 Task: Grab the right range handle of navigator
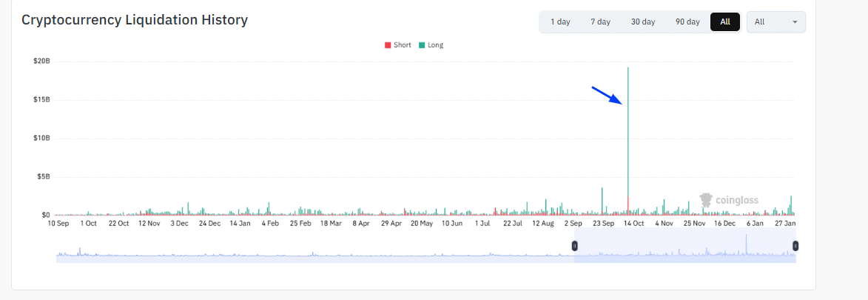pos(795,246)
